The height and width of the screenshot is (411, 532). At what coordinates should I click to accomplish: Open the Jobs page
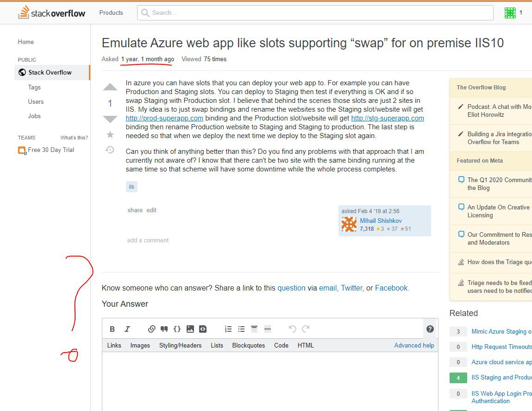34,116
